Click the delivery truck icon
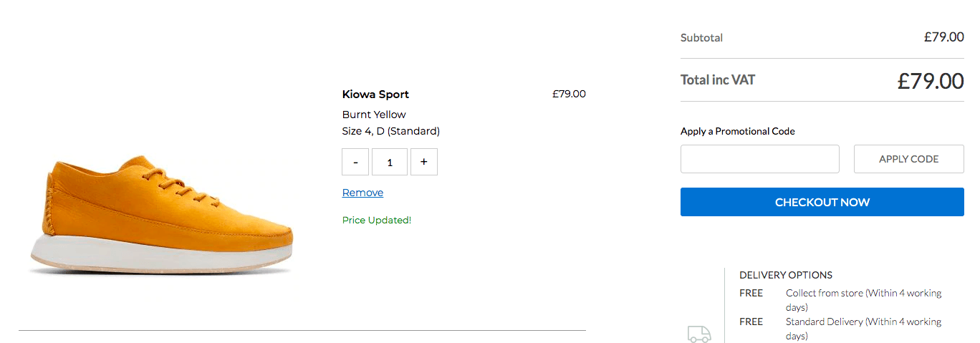 [x=699, y=333]
